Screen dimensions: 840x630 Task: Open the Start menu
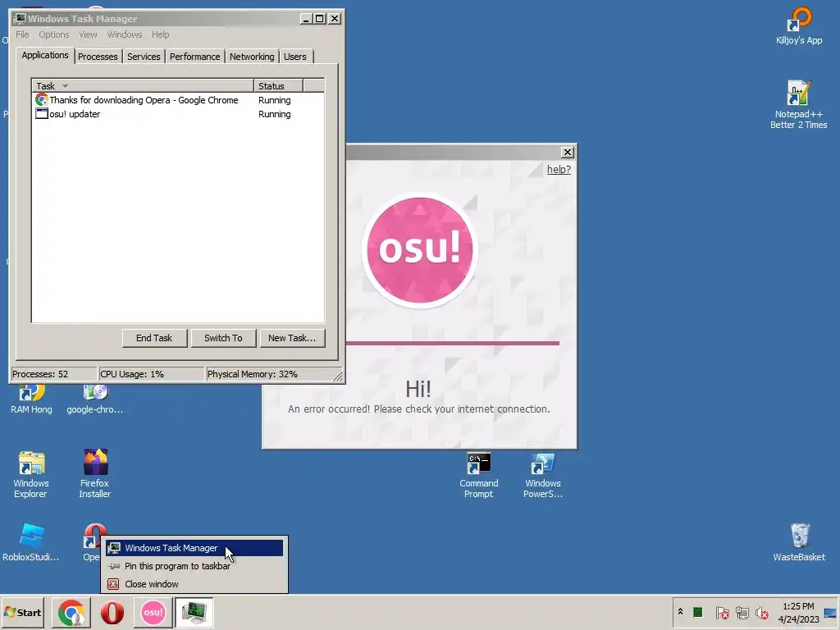point(23,612)
